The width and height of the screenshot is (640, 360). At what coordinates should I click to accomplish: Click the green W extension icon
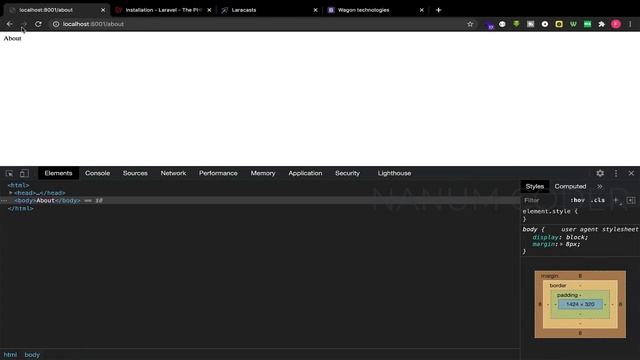pyautogui.click(x=573, y=24)
